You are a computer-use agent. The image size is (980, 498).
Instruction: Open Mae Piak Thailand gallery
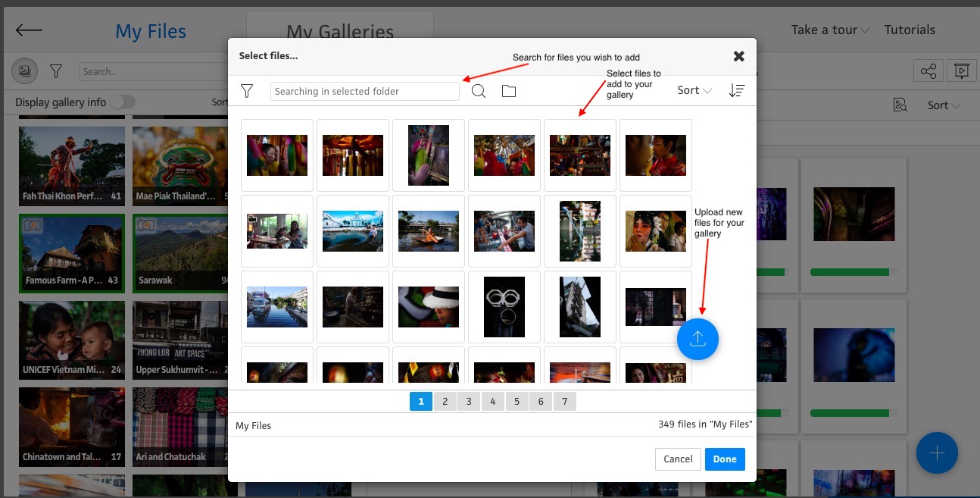182,166
